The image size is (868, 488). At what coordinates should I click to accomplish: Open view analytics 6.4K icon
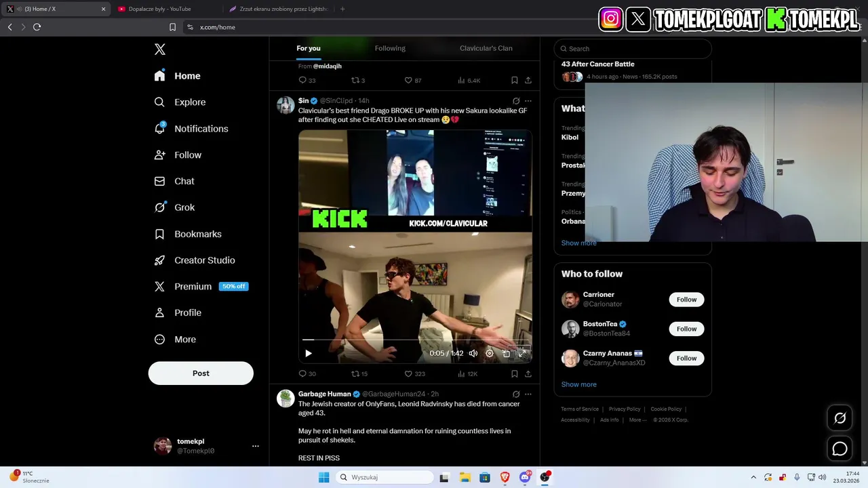pyautogui.click(x=469, y=80)
